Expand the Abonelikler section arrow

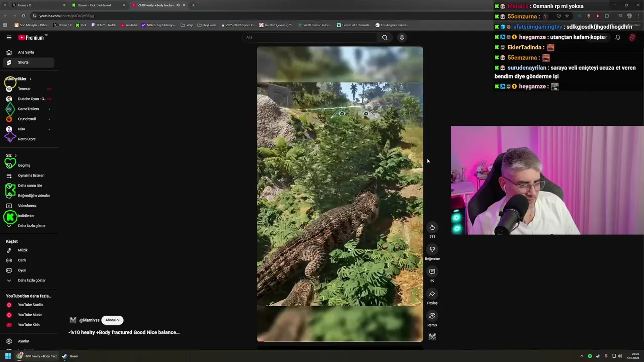click(x=30, y=79)
